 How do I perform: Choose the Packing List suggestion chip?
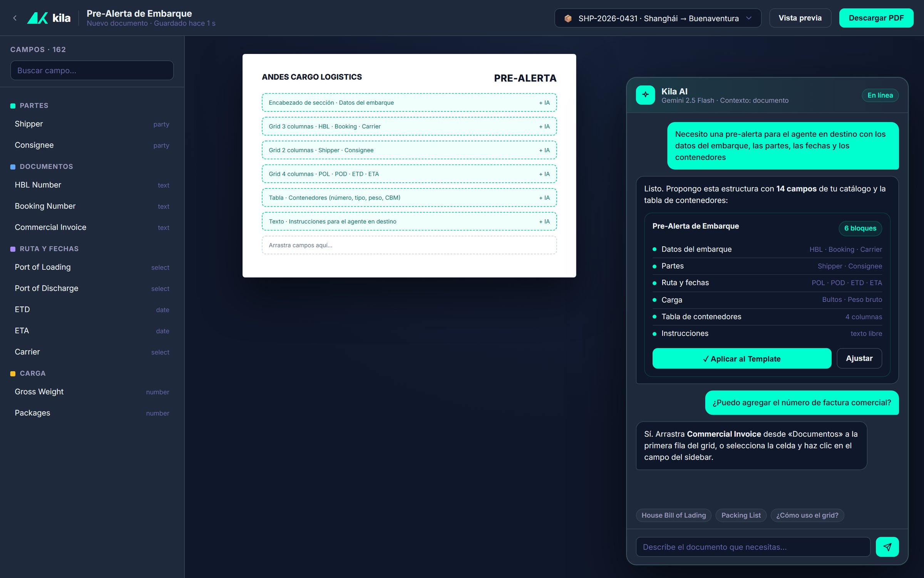point(741,515)
